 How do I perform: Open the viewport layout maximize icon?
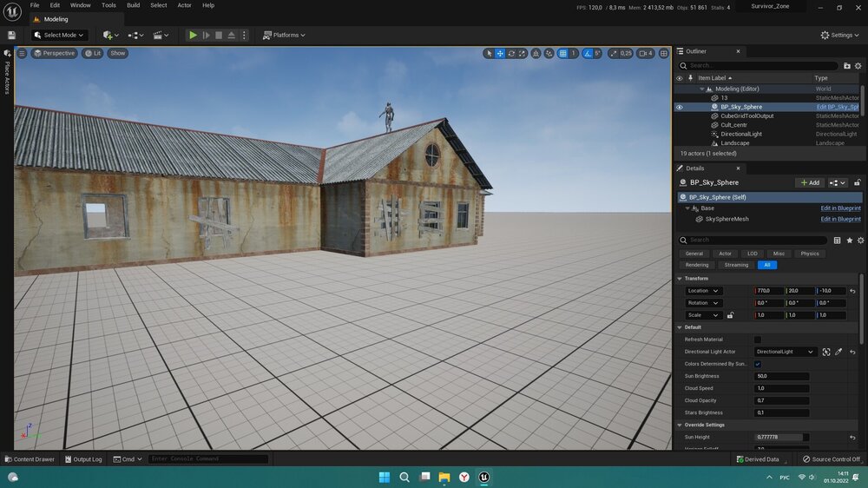(x=664, y=54)
